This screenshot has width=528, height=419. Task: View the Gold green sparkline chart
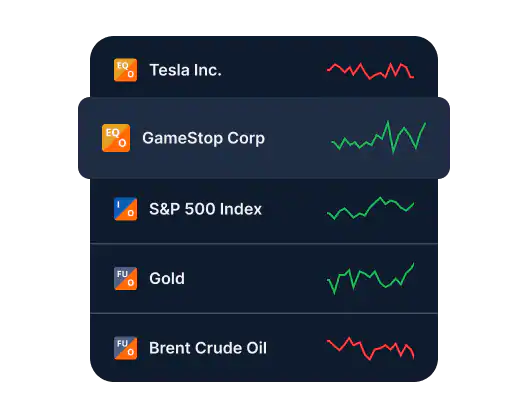coord(370,279)
